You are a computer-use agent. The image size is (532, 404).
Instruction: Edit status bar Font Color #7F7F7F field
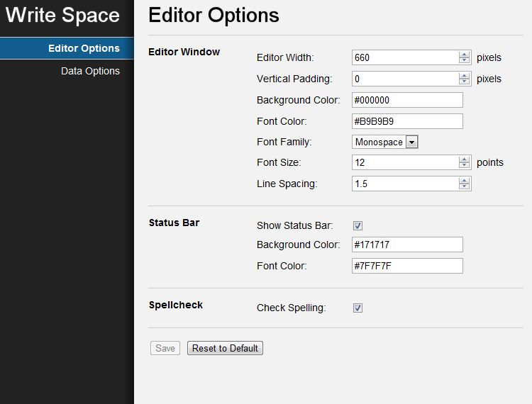407,266
